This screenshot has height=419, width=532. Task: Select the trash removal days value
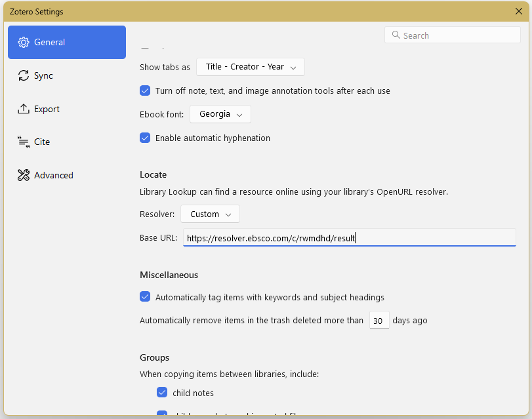point(379,320)
